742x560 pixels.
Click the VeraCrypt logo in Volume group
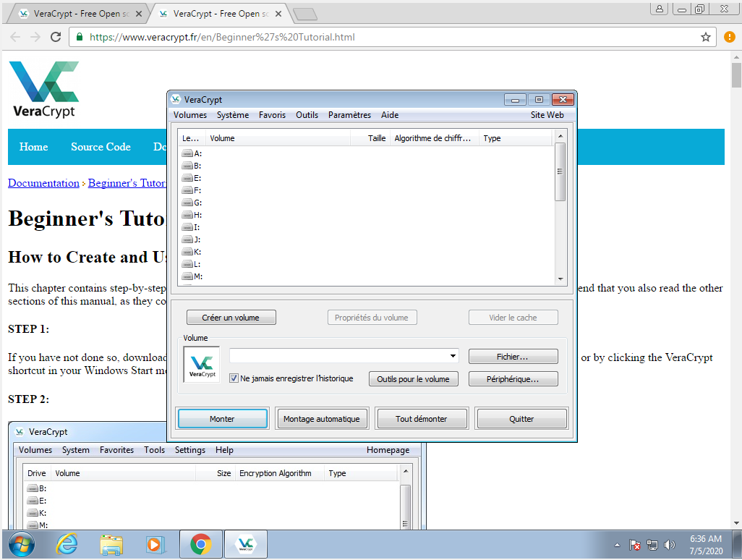coord(202,365)
